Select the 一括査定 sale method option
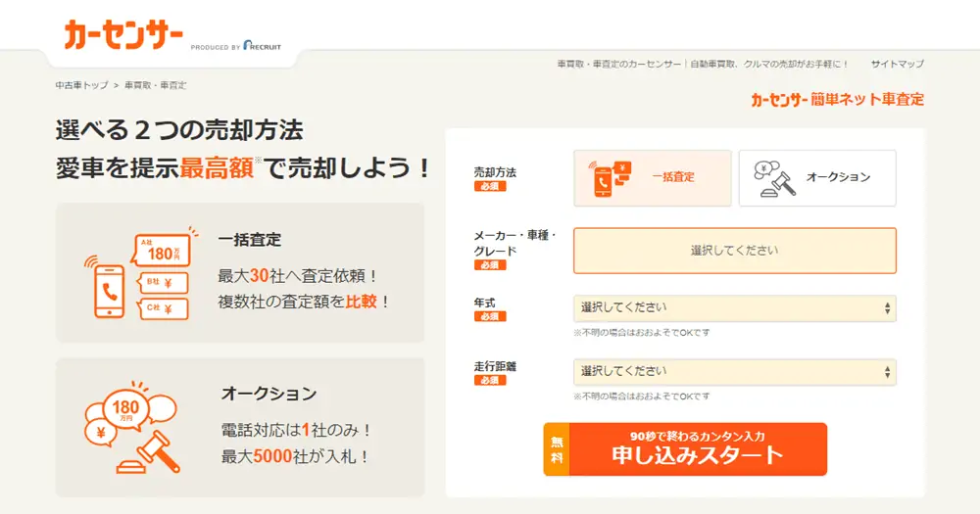 653,178
